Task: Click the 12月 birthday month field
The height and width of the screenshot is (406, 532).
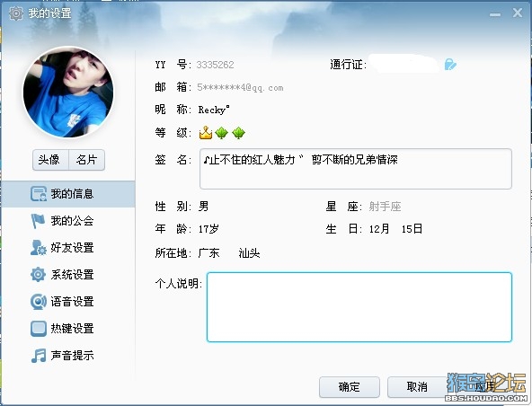Action: pyautogui.click(x=379, y=229)
